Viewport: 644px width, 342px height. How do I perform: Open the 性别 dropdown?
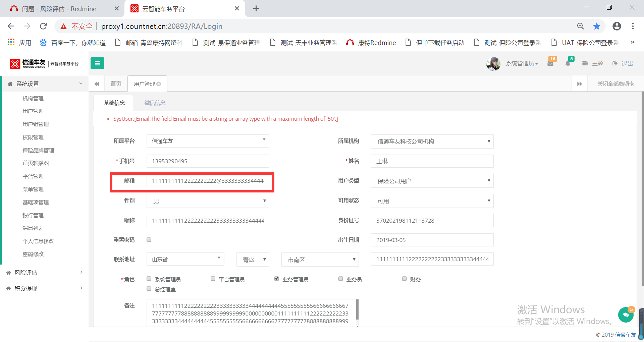tap(208, 201)
